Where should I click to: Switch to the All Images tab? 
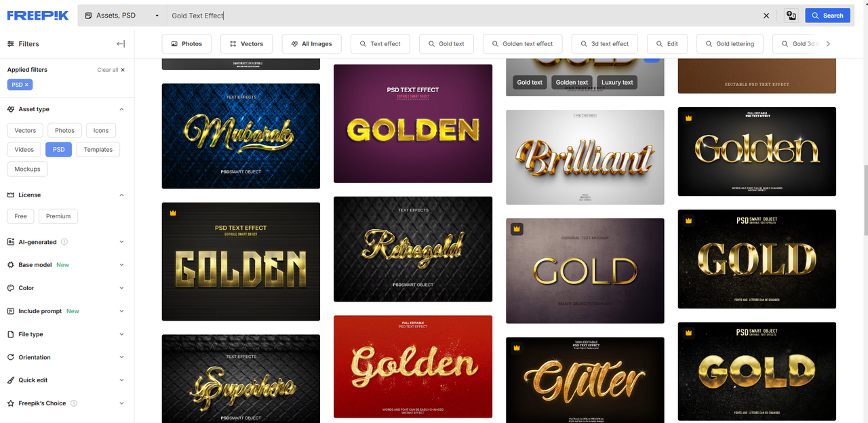(311, 44)
